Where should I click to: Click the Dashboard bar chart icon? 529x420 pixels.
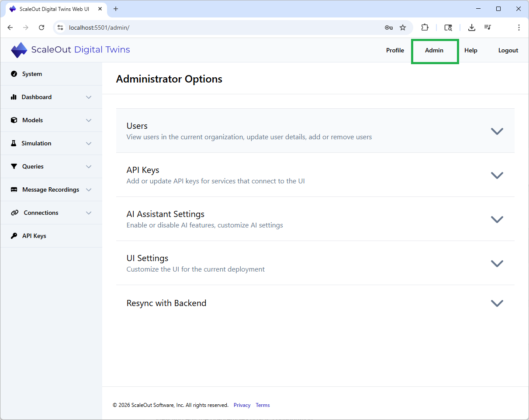pyautogui.click(x=14, y=97)
